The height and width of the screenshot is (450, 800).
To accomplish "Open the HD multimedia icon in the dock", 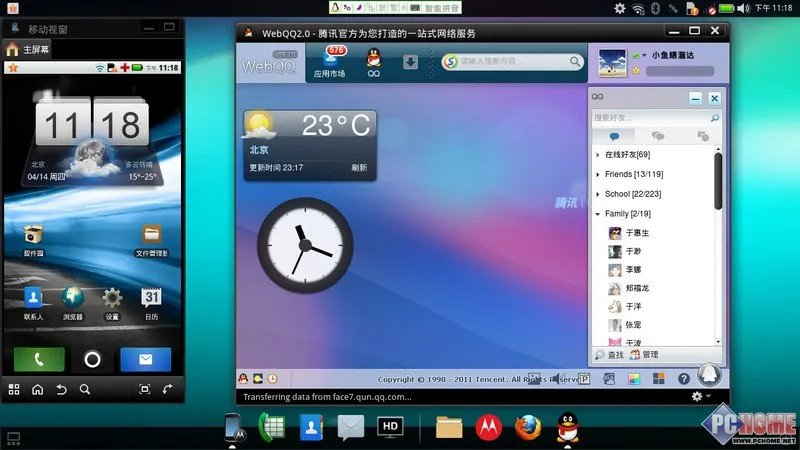I will pyautogui.click(x=390, y=427).
